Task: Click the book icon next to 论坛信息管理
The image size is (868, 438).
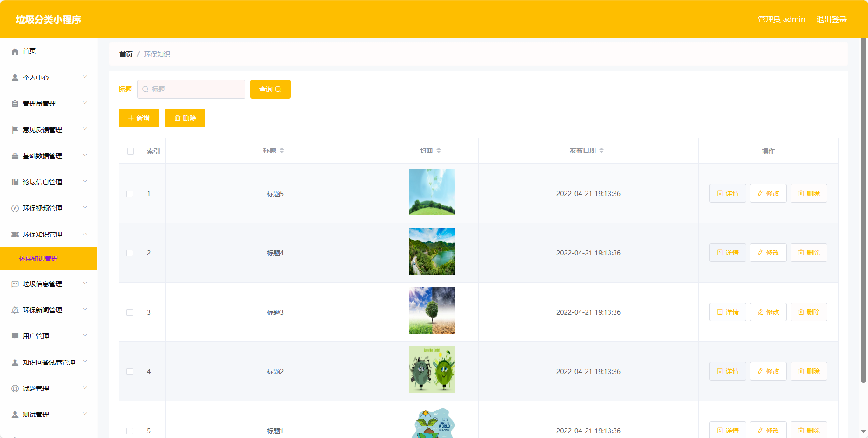Action: [15, 182]
